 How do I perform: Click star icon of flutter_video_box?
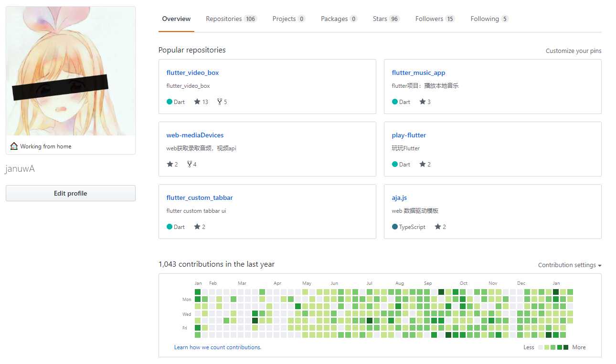tap(197, 102)
